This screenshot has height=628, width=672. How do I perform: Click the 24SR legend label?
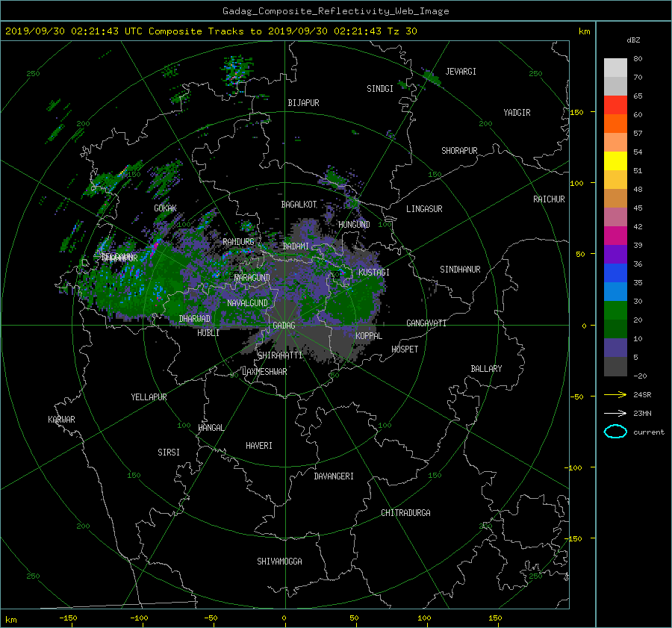642,395
